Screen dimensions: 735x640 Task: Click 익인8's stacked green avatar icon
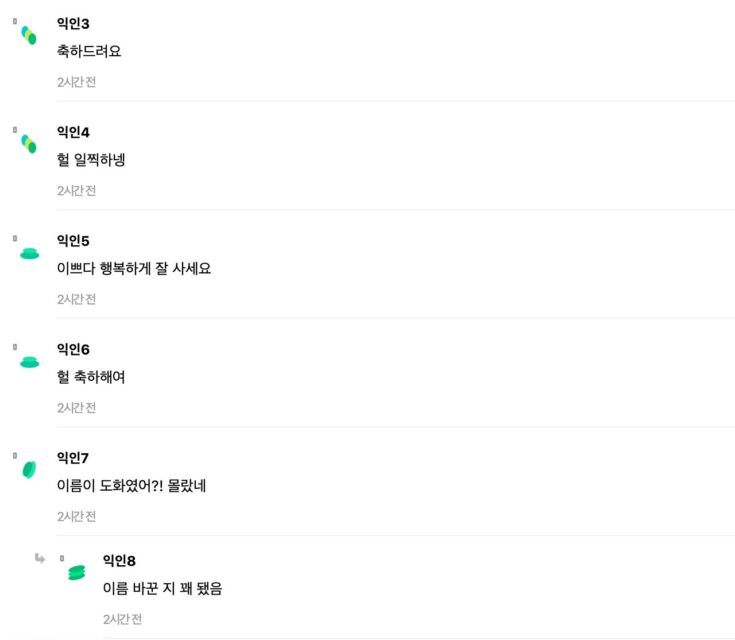tap(76, 572)
